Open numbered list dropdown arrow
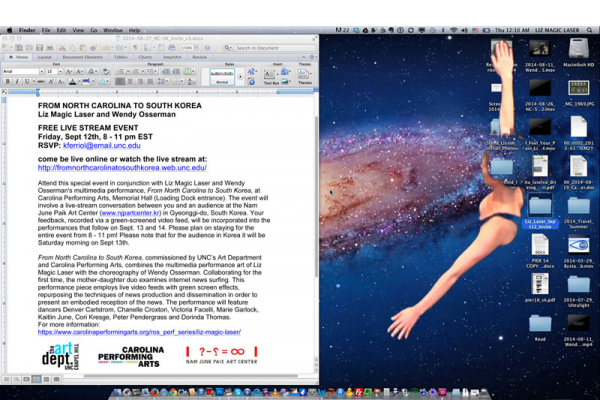600x400 pixels. point(143,72)
